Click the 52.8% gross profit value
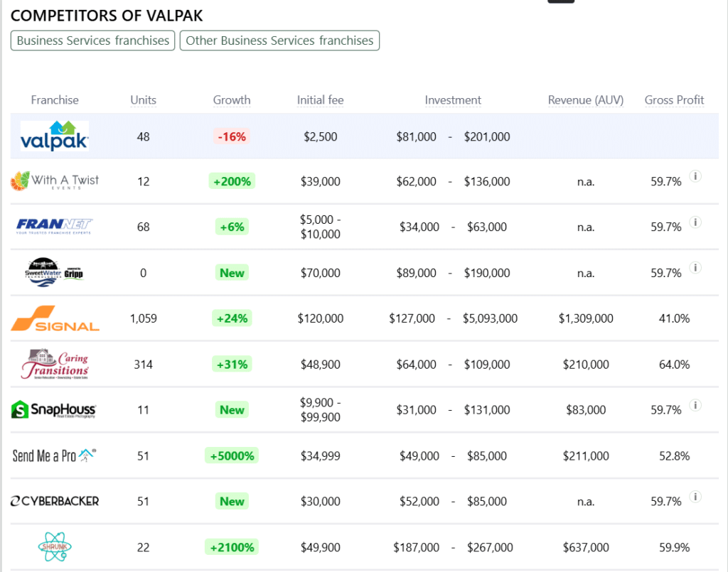Image resolution: width=728 pixels, height=572 pixels. [x=674, y=455]
